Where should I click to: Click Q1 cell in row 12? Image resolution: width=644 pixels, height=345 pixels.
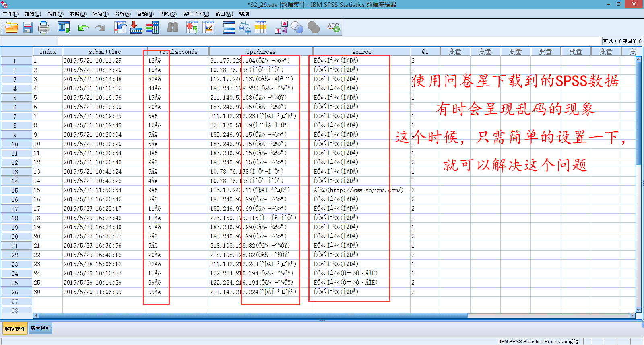coord(425,162)
